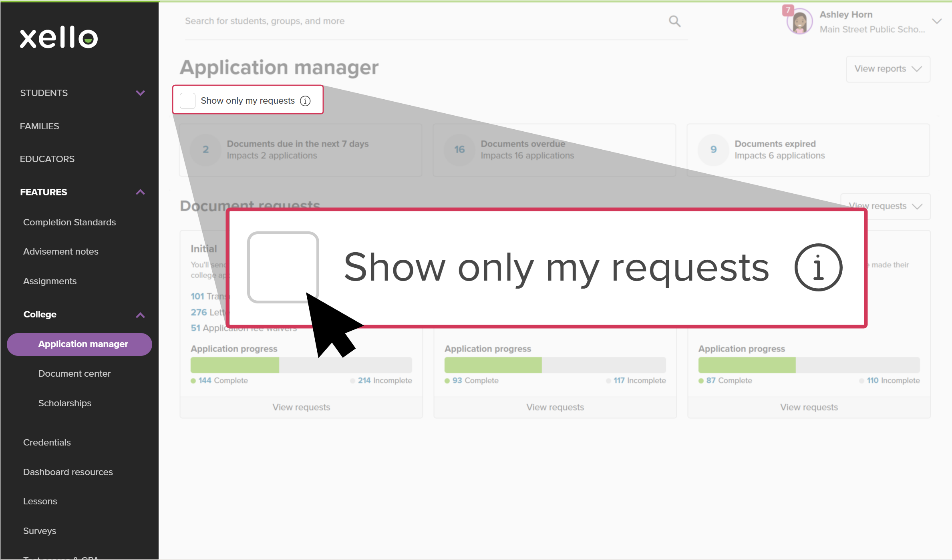Click the notification badge showing 7
This screenshot has height=560, width=952.
pos(787,10)
